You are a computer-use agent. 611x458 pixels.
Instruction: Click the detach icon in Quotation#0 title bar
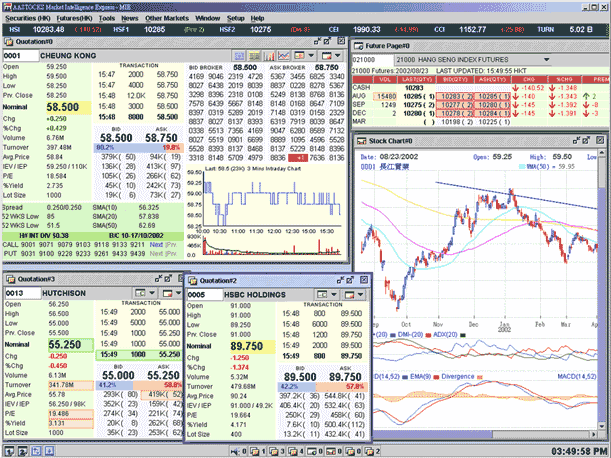click(x=328, y=41)
